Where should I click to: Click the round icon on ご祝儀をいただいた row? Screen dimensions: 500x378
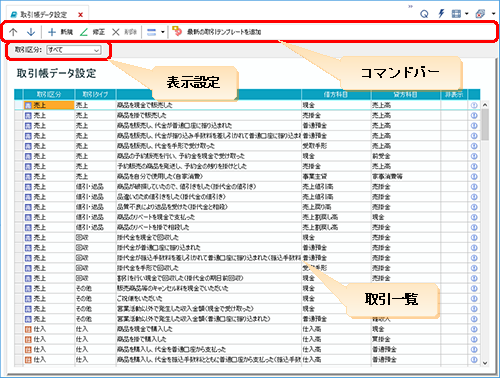pyautogui.click(x=474, y=299)
